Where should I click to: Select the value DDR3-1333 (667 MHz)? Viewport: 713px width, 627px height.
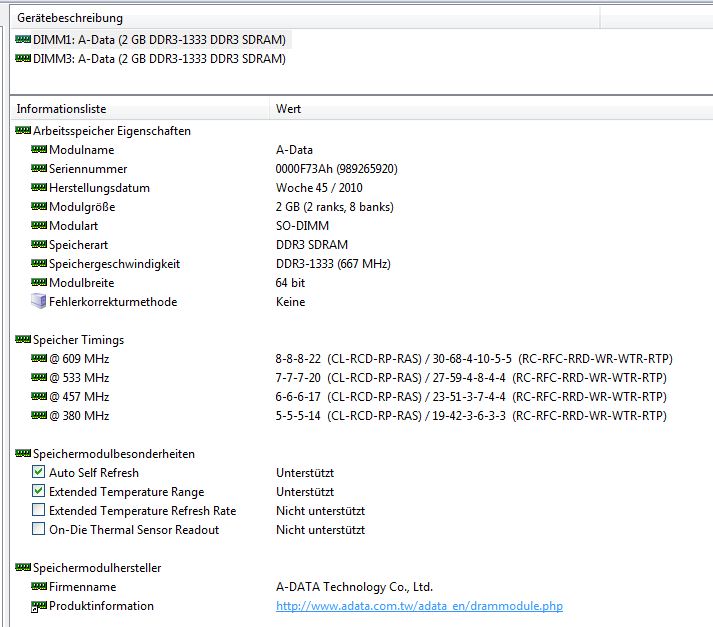(x=333, y=264)
